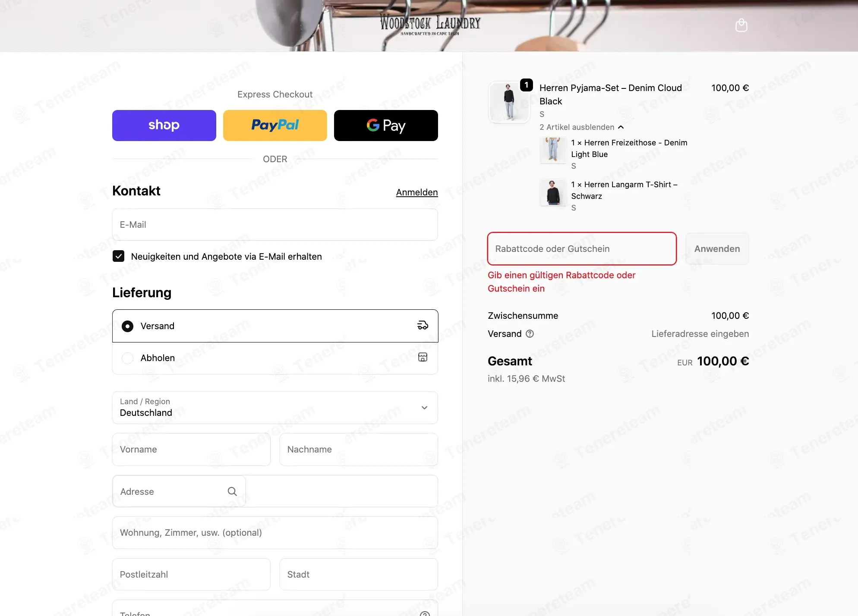Collapse the '2 Artikel ausblenden' item list
The image size is (858, 616).
click(x=581, y=127)
